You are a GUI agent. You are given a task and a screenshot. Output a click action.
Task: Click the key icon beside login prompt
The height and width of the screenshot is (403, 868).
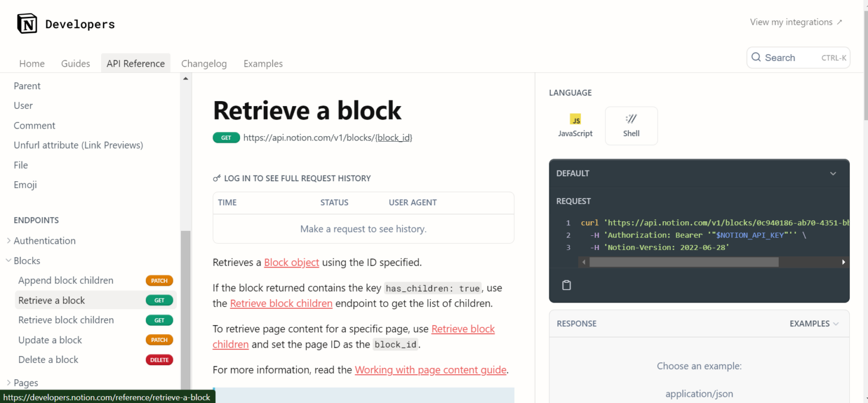click(x=216, y=178)
